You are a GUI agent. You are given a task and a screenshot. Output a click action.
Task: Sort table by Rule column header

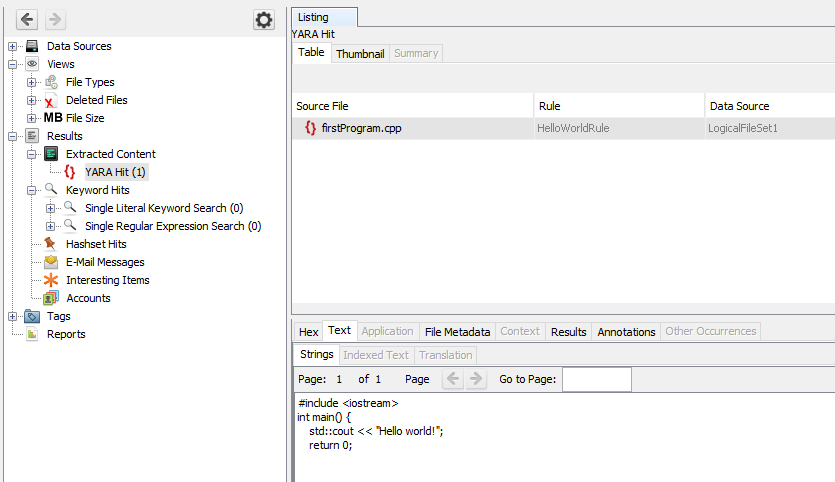(618, 105)
